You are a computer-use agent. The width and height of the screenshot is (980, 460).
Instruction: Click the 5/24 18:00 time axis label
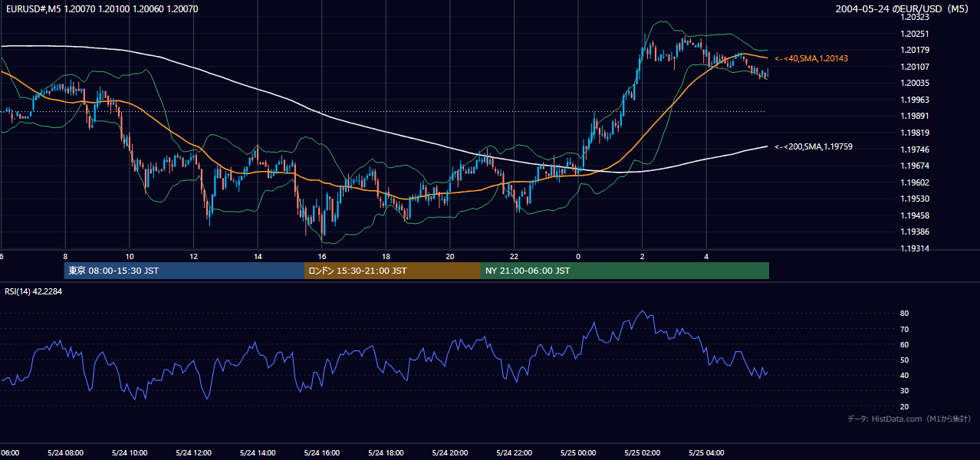pyautogui.click(x=385, y=452)
